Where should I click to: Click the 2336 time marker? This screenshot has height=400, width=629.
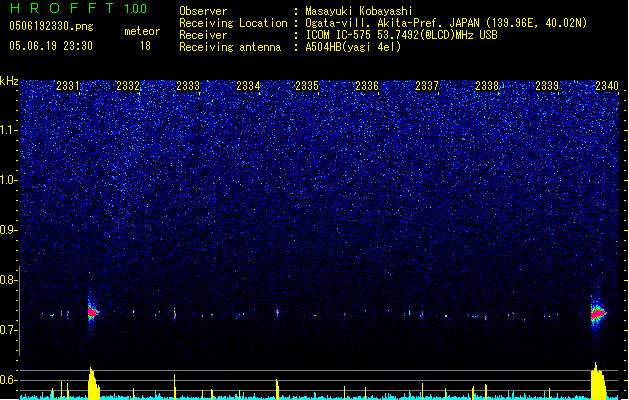coord(367,85)
